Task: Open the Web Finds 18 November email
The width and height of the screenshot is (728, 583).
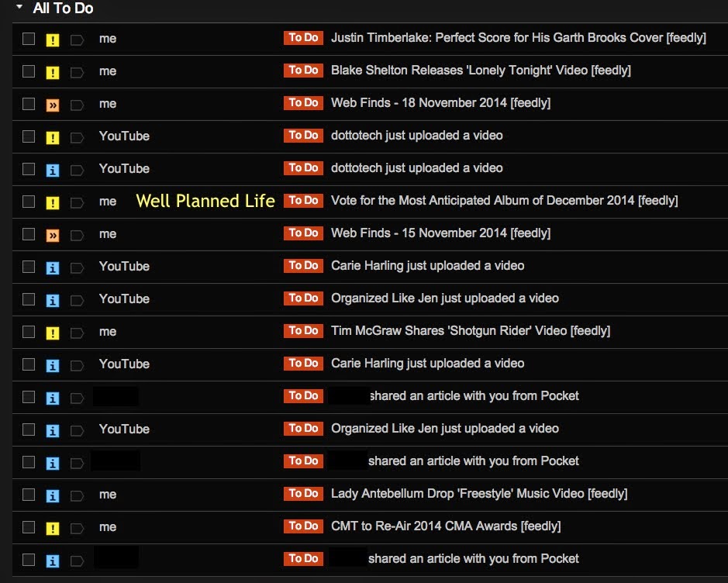Action: pyautogui.click(x=440, y=103)
